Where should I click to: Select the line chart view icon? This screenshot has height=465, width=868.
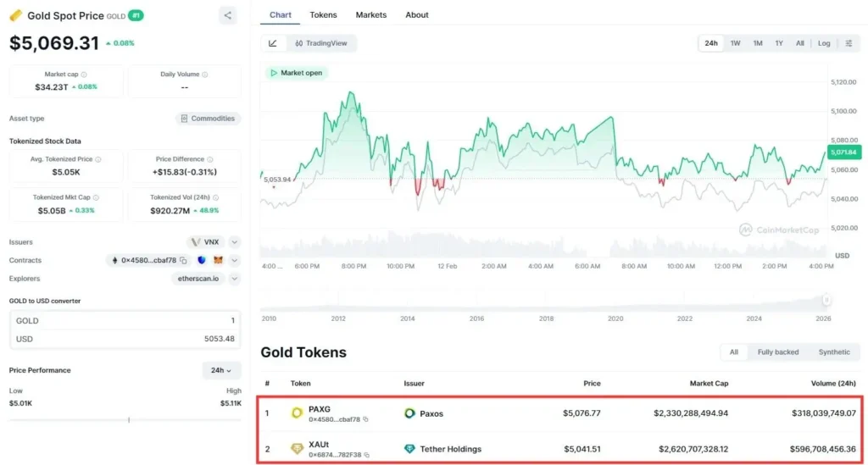(273, 43)
